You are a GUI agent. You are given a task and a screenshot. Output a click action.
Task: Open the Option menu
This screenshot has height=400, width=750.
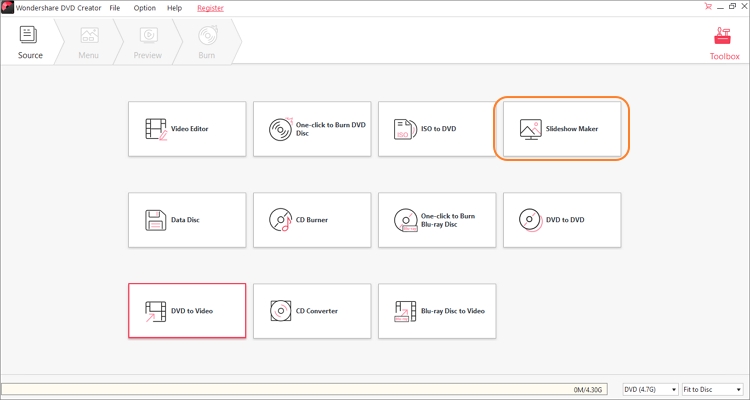point(144,8)
